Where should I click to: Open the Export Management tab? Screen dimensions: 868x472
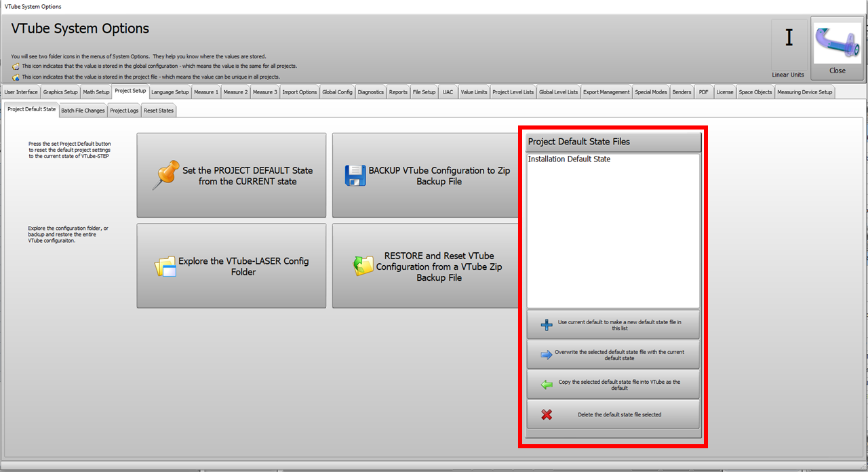coord(607,92)
